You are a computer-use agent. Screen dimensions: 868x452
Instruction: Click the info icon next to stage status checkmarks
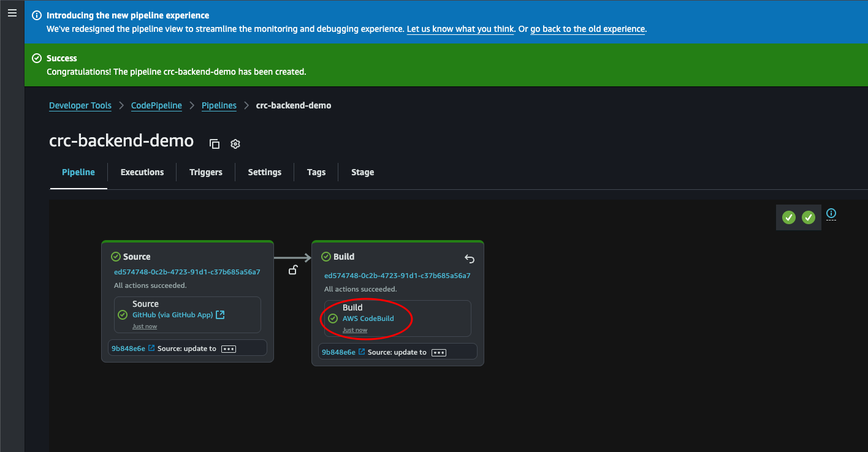pos(831,214)
